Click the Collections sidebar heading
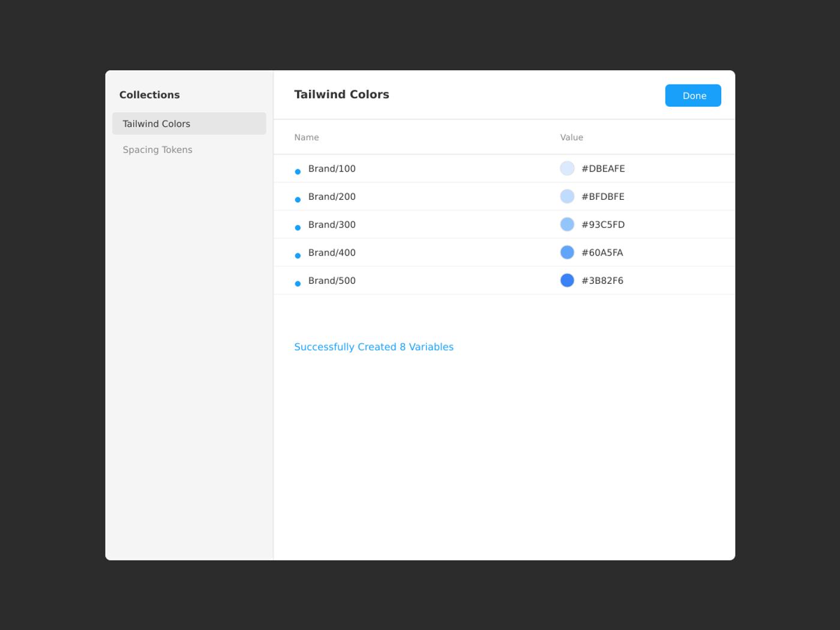The width and height of the screenshot is (840, 630). pos(149,95)
